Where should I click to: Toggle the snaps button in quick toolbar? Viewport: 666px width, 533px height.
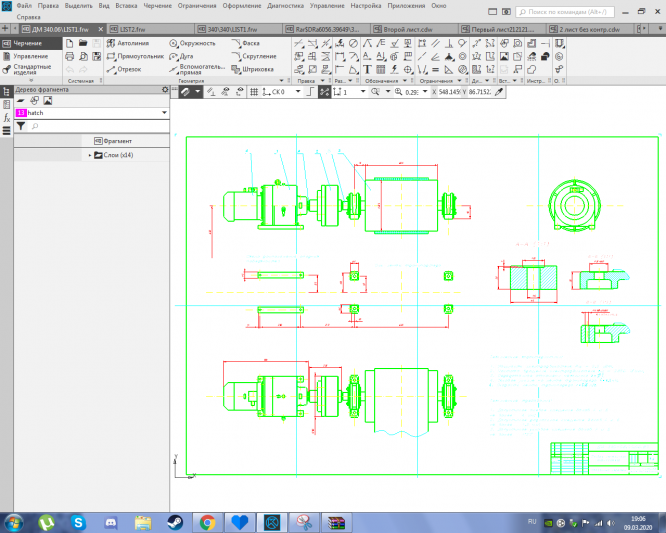coord(186,91)
